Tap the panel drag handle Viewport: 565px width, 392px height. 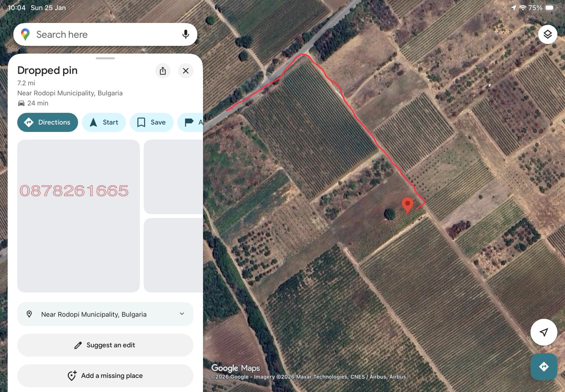(105, 58)
